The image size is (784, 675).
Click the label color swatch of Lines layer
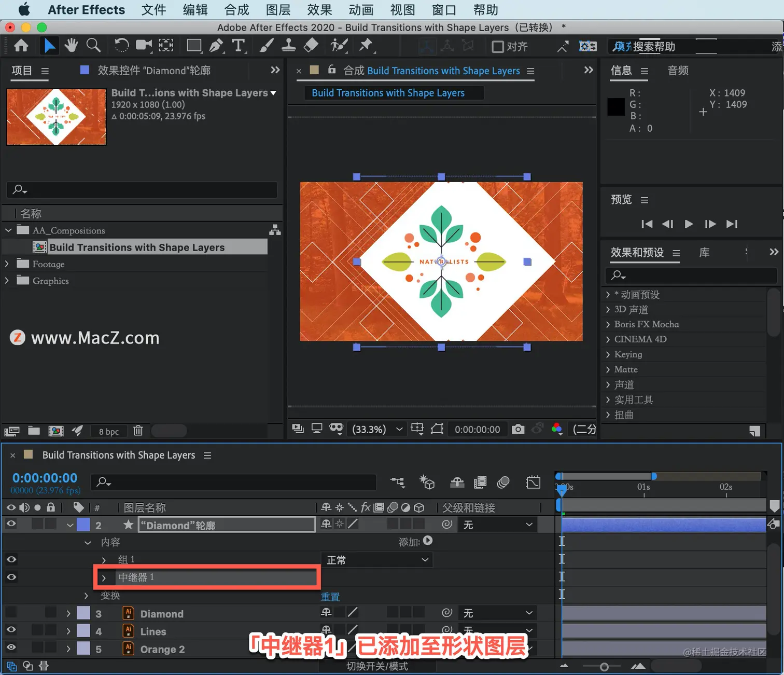83,630
